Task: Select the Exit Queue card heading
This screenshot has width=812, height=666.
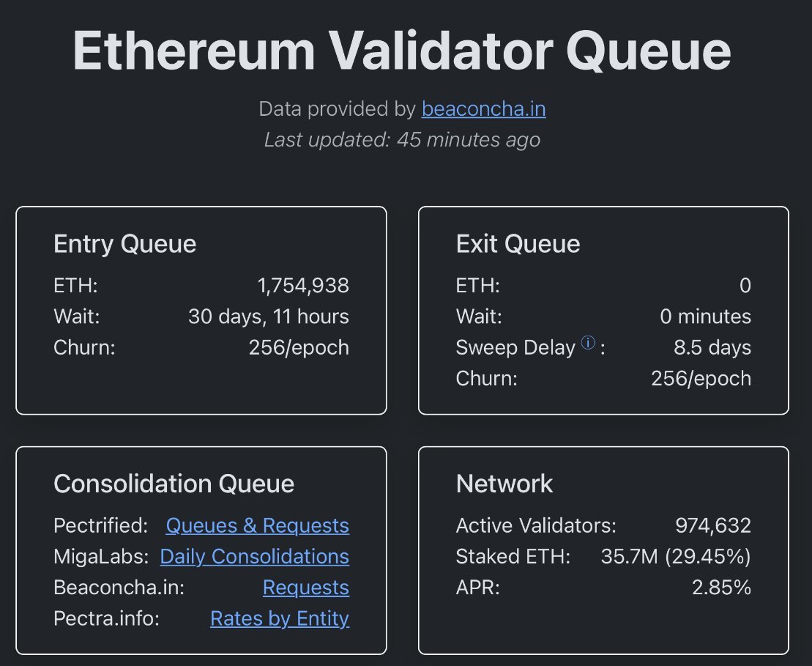Action: (518, 244)
